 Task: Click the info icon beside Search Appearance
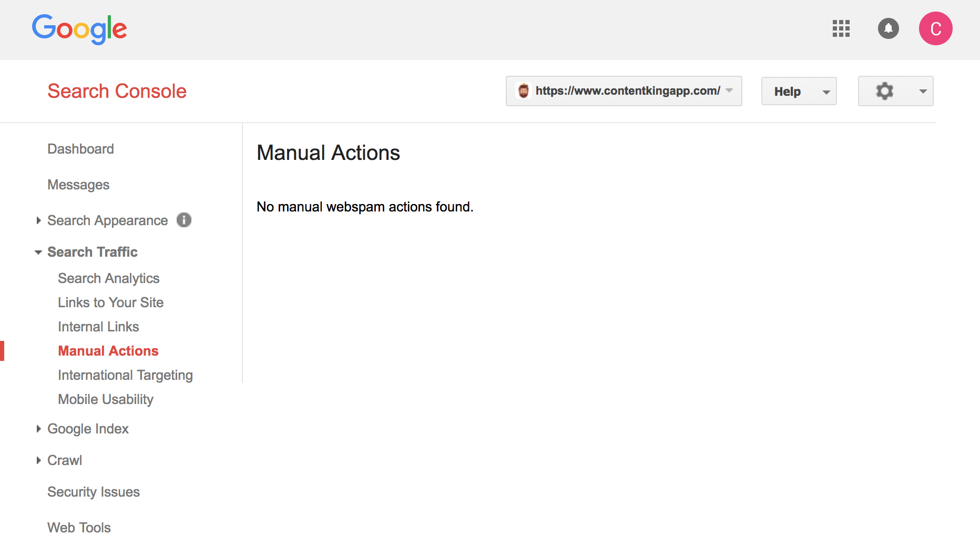[x=184, y=220]
